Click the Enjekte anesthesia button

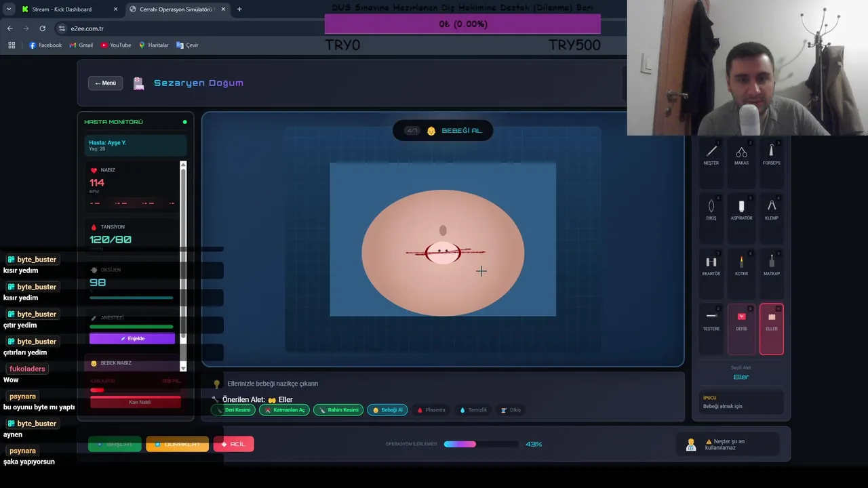pos(132,338)
